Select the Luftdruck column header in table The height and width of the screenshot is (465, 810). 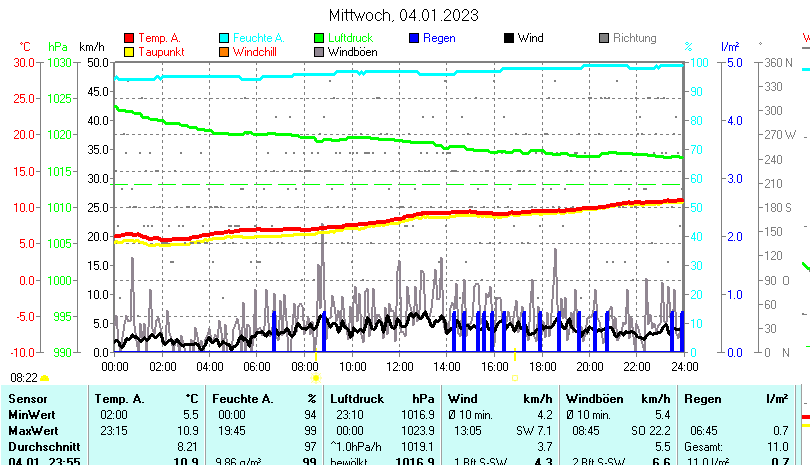[x=357, y=399]
